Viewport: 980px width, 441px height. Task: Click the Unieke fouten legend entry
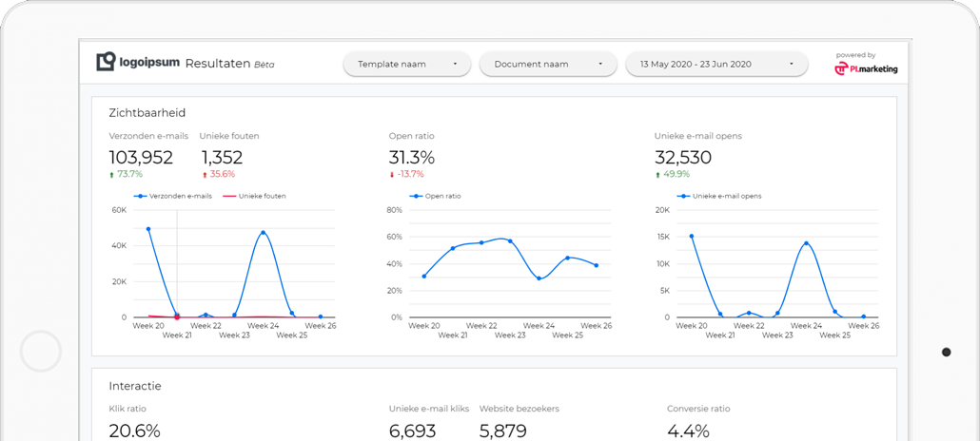click(x=255, y=196)
